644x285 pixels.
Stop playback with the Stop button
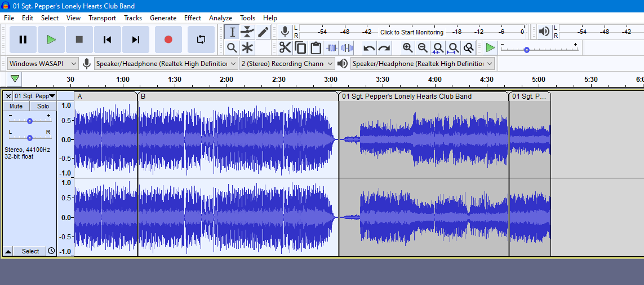point(79,40)
